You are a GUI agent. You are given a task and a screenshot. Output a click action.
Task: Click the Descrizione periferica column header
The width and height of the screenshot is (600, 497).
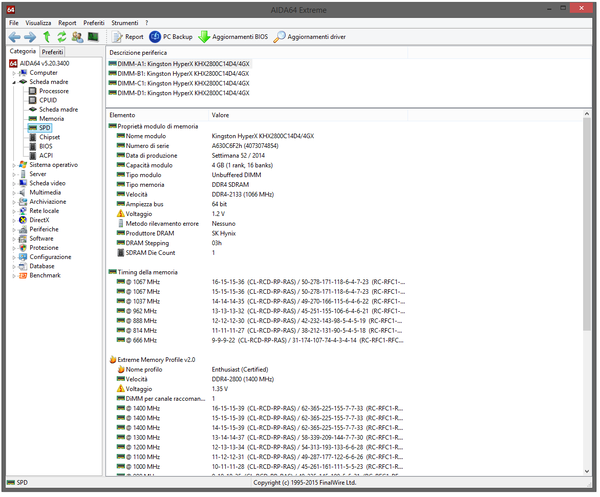pos(256,53)
